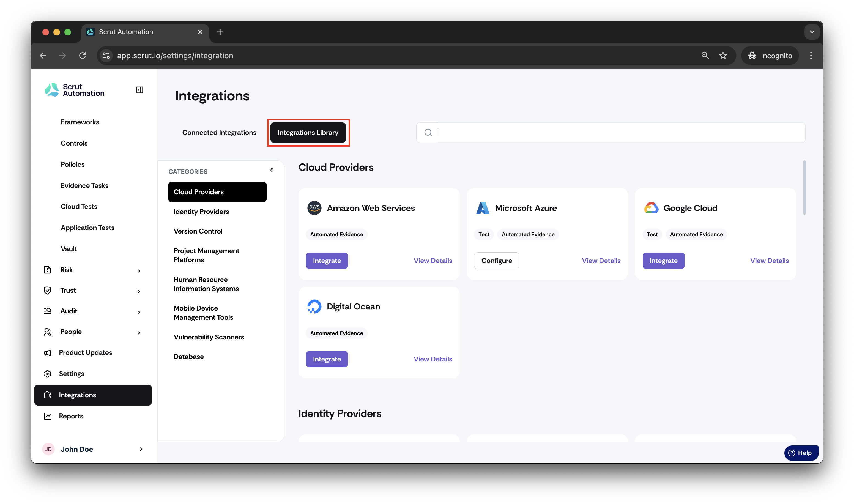Collapse Categories panel with double chevron
This screenshot has width=854, height=504.
[x=271, y=170]
